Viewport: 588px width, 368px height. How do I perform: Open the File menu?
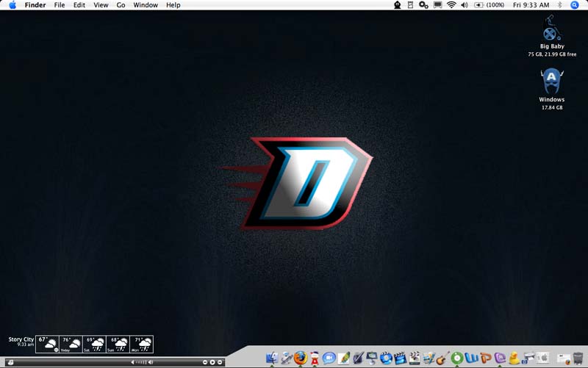pos(60,5)
